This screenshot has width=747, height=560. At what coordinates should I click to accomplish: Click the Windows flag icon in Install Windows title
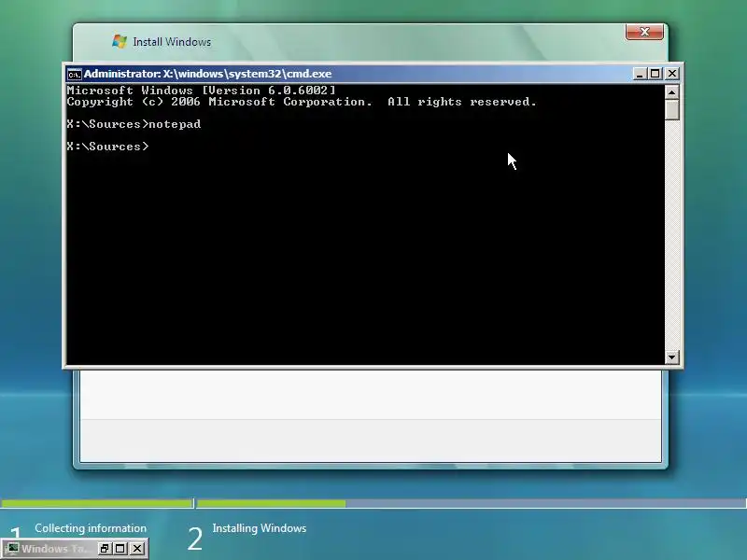[x=120, y=41]
